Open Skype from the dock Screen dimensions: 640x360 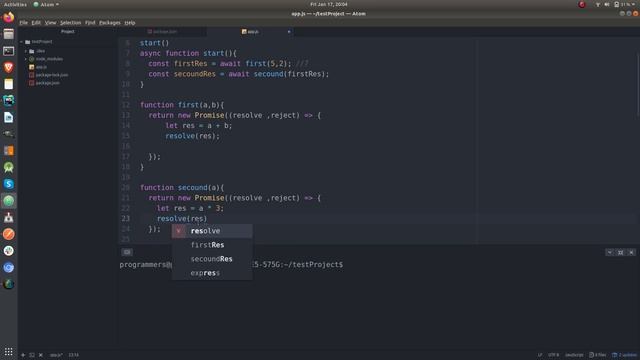(x=9, y=184)
